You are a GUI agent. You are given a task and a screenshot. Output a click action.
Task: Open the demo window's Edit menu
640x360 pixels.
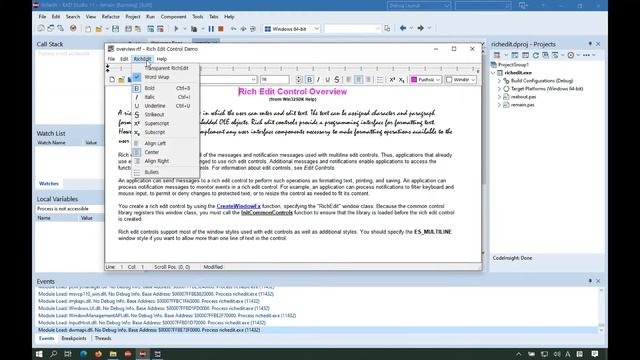click(x=124, y=59)
